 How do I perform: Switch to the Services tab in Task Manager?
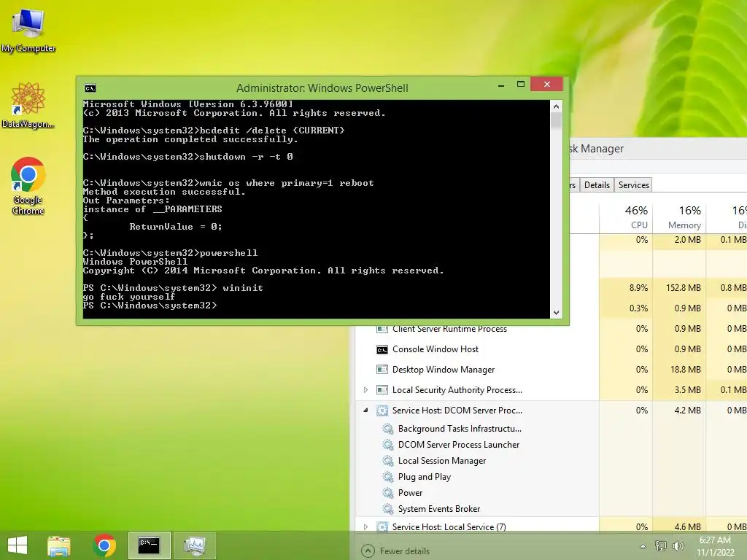[x=634, y=184]
